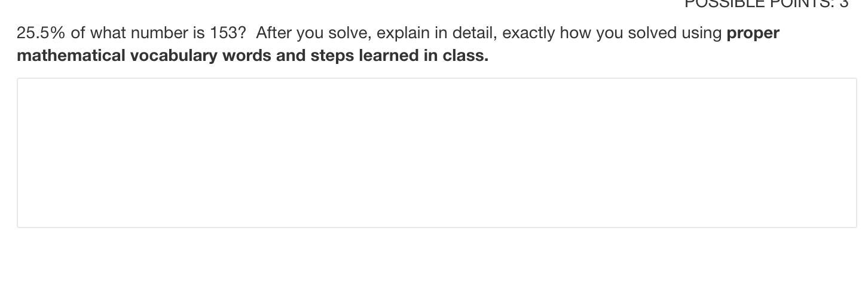
Task: Click the 25.5% value in the question
Action: (41, 33)
